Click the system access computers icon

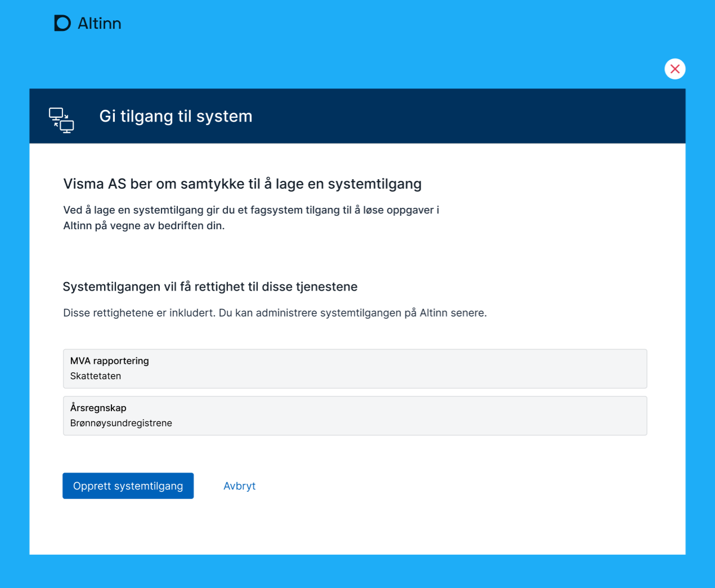[x=61, y=120]
